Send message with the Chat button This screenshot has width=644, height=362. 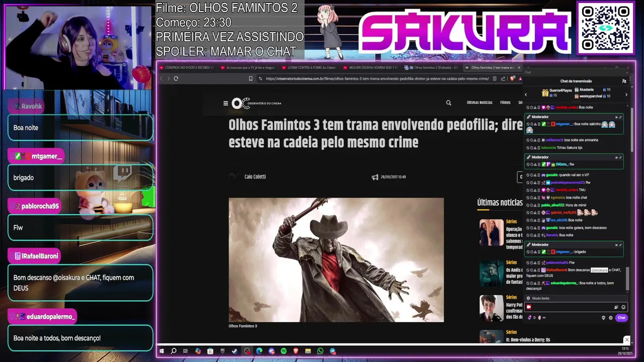point(621,318)
